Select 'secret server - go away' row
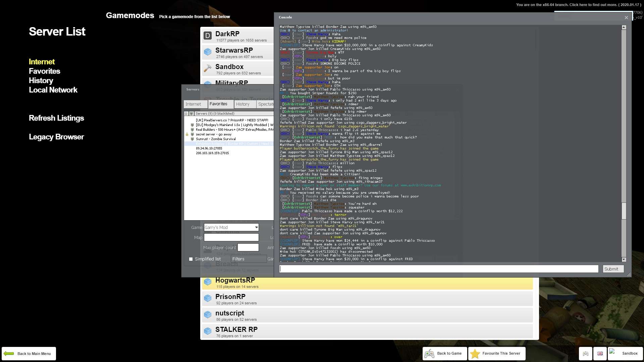This screenshot has height=362, width=644. pyautogui.click(x=229, y=134)
